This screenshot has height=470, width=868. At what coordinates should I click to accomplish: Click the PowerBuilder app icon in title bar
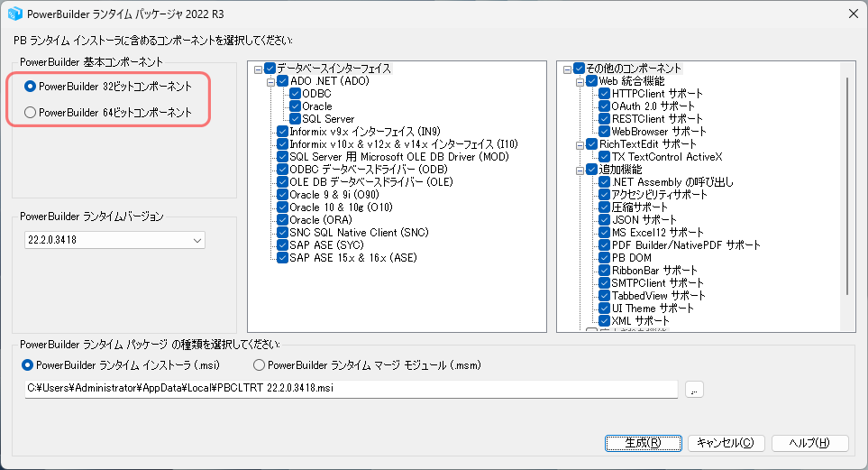[x=14, y=13]
